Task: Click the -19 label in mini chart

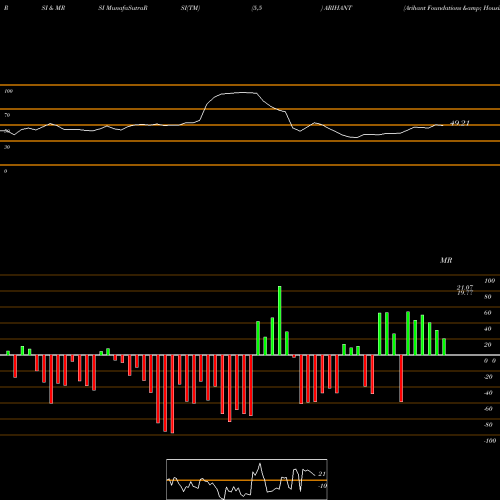Action: 322,486
